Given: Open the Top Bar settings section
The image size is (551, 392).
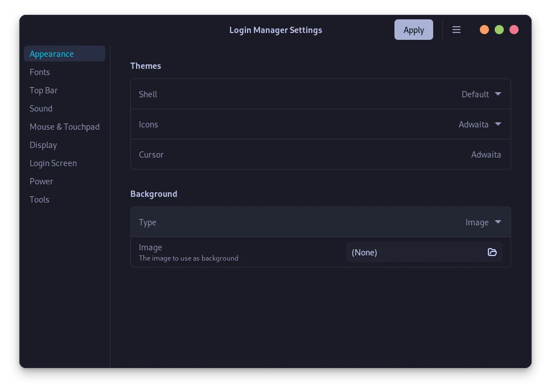Looking at the screenshot, I should [x=44, y=90].
